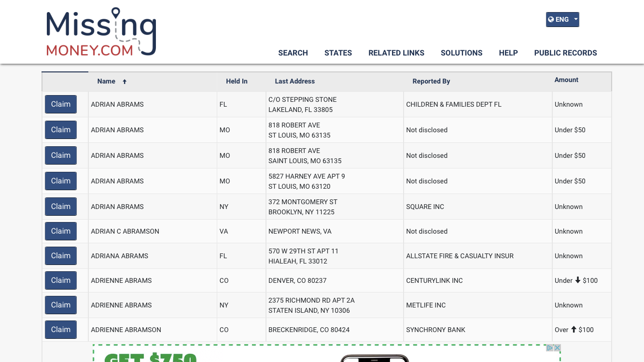Image resolution: width=644 pixels, height=362 pixels.
Task: Click the up arrow in Over $100 amount
Action: tap(574, 329)
